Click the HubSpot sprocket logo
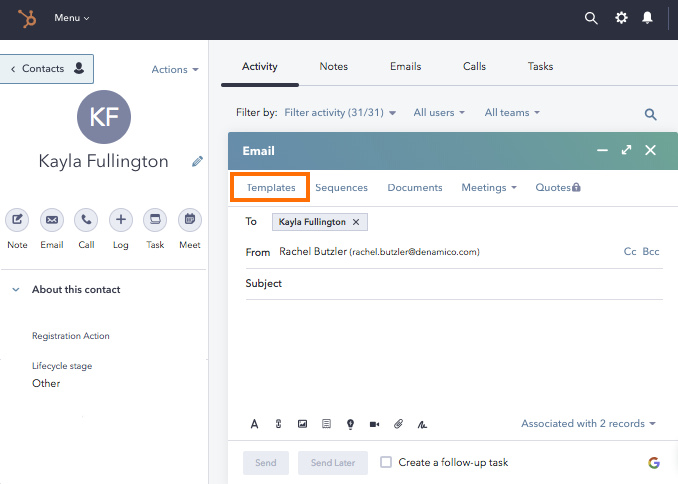678x484 pixels. pos(27,19)
